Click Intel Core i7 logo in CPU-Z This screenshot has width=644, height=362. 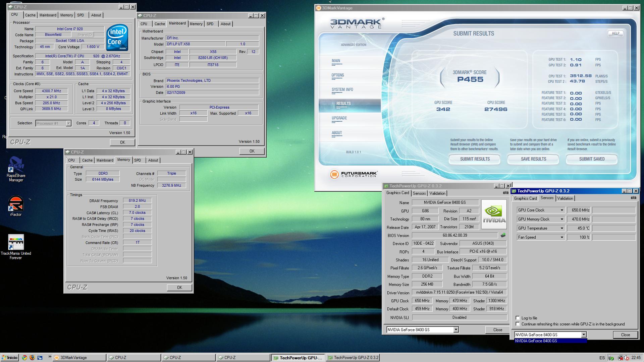pos(117,38)
